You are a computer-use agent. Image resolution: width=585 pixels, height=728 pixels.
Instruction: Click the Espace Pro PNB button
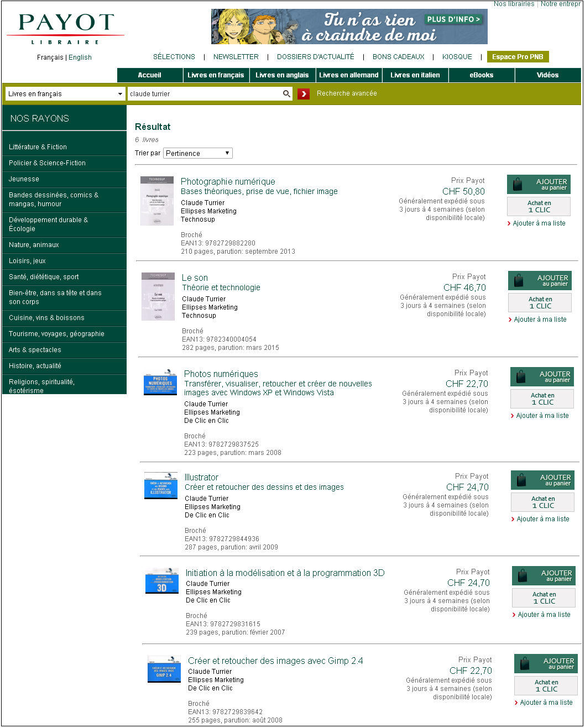coord(518,57)
